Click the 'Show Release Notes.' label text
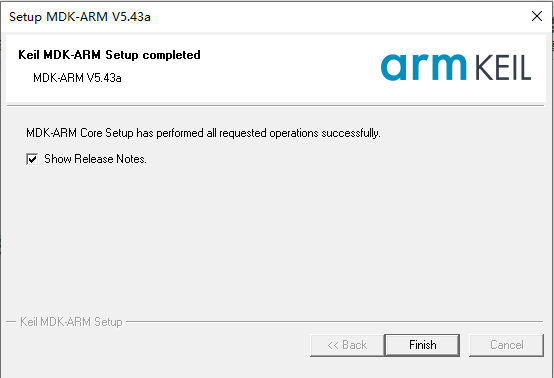The image size is (554, 378). [x=95, y=159]
